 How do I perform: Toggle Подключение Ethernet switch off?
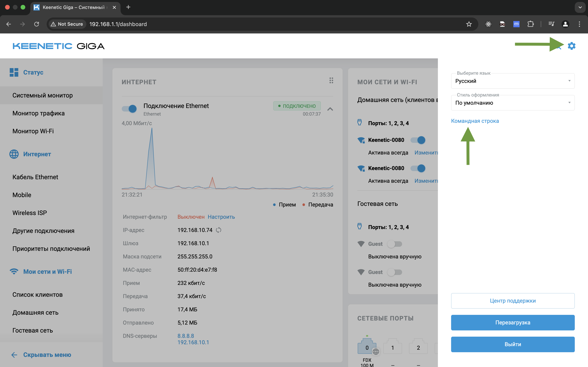tap(129, 109)
